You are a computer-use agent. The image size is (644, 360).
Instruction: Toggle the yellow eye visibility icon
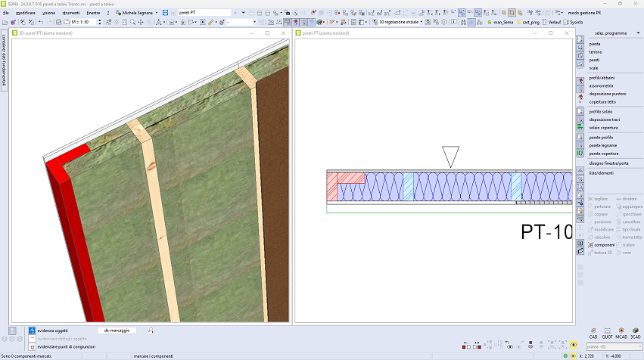(x=574, y=346)
